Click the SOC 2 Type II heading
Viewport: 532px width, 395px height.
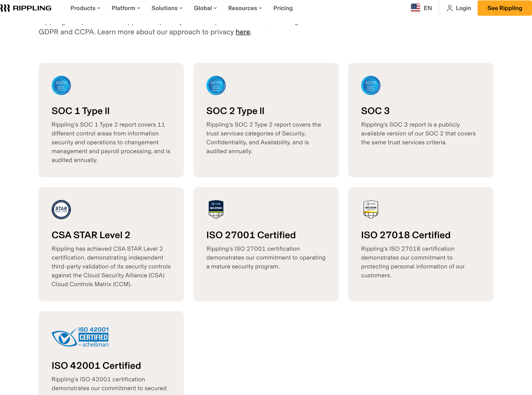tap(235, 111)
